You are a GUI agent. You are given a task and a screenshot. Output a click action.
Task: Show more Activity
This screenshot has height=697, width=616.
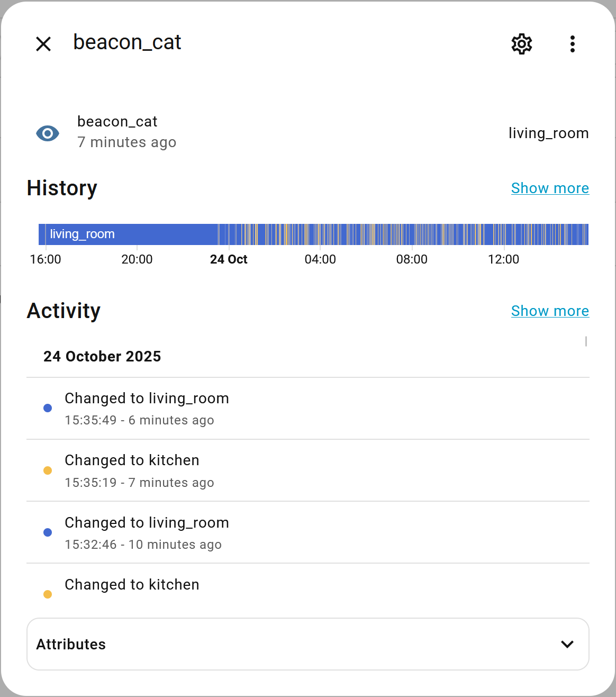tap(550, 311)
